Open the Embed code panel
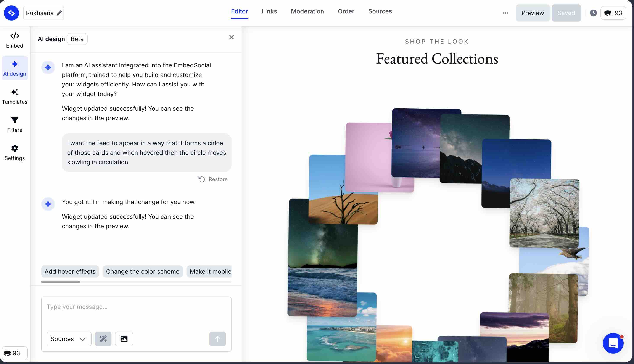This screenshot has height=364, width=634. pyautogui.click(x=14, y=40)
